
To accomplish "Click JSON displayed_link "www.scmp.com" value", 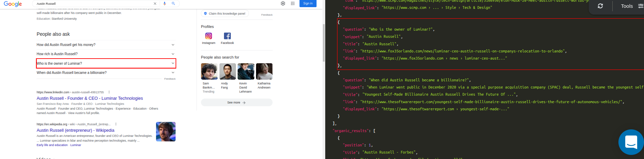I will tap(437, 7).
